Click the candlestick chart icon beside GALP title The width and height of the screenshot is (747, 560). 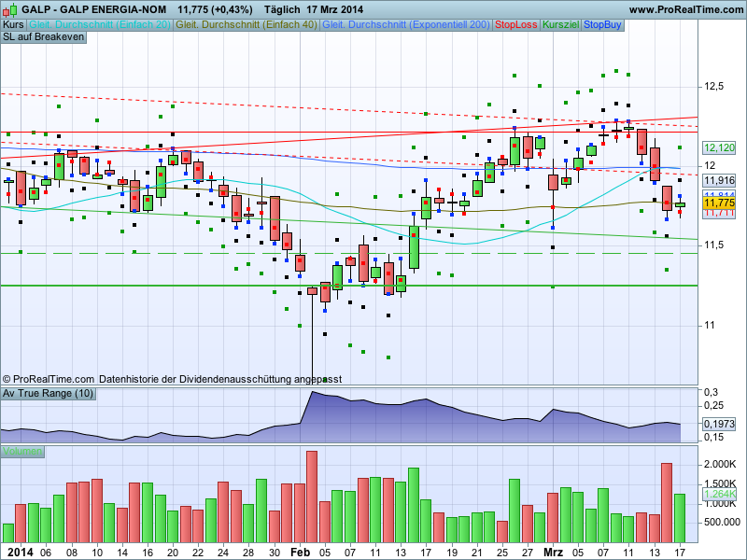(x=10, y=9)
